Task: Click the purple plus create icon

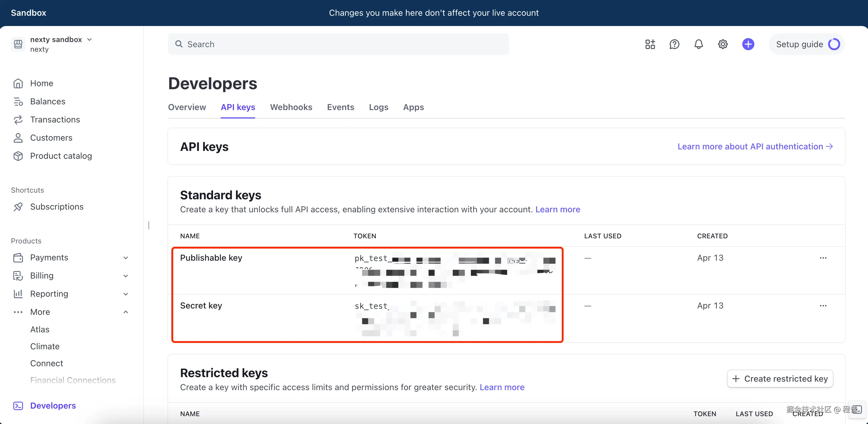Action: click(x=748, y=44)
